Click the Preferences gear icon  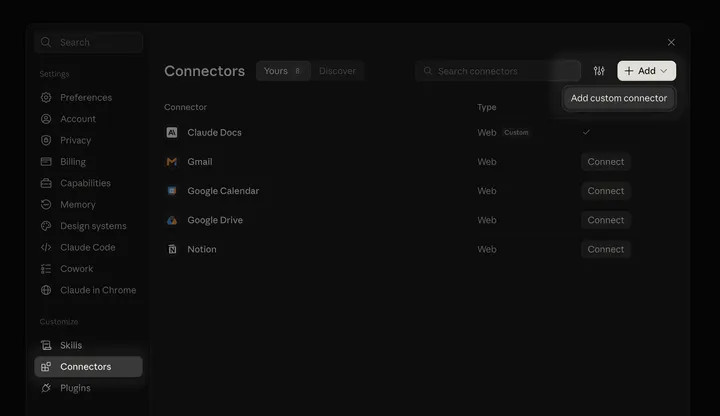(x=46, y=97)
